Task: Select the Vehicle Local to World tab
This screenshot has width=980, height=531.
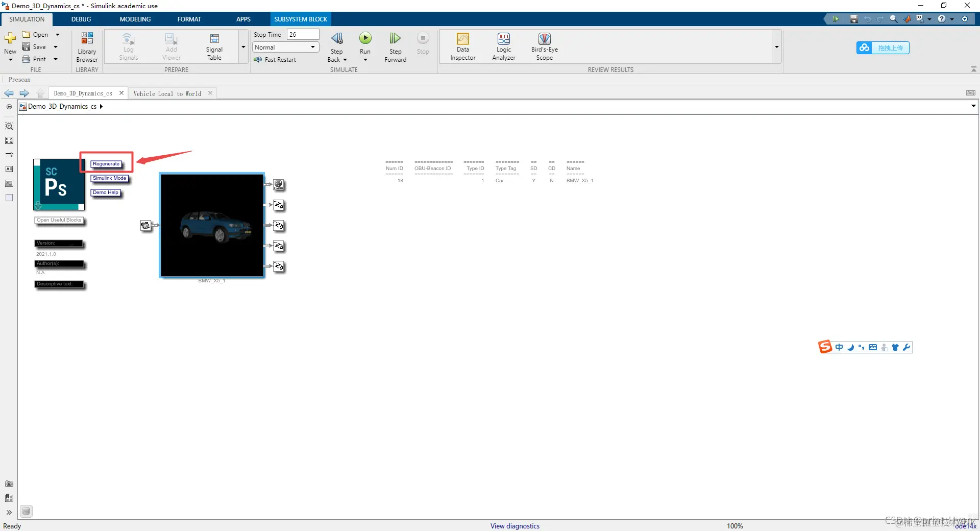Action: pos(167,93)
